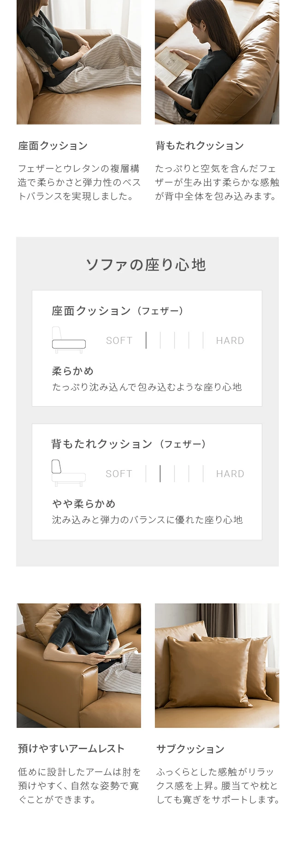This screenshot has height=868, width=295.
Task: Click the ソファの座り心地 section title
Action: (x=146, y=265)
